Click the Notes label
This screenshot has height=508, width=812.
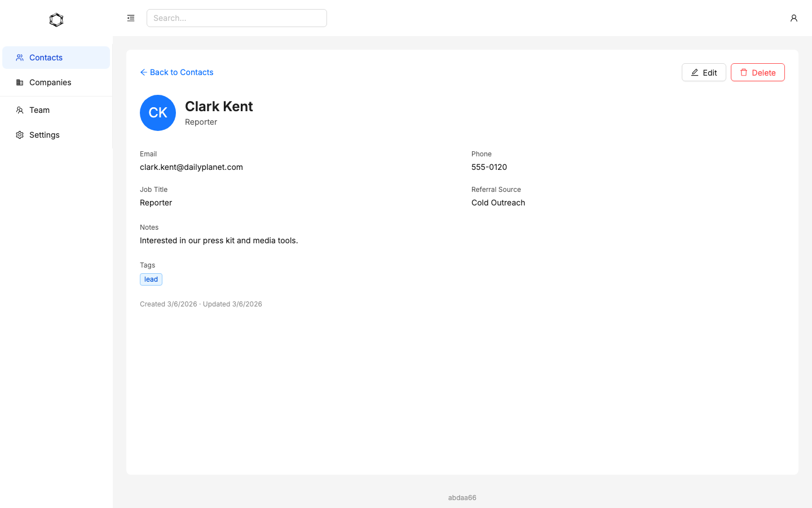click(149, 227)
